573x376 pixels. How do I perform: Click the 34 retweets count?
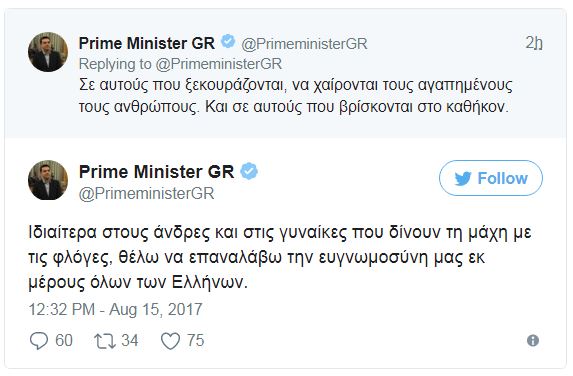pyautogui.click(x=130, y=341)
